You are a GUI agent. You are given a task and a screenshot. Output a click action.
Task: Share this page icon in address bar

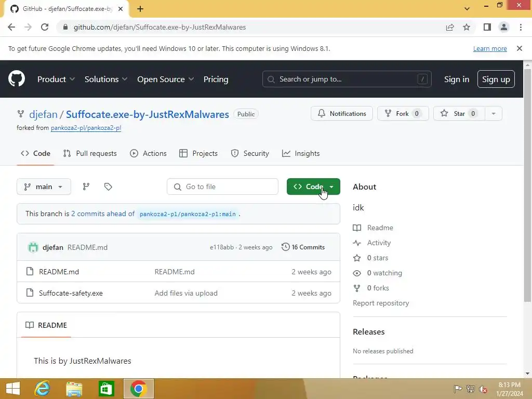pyautogui.click(x=450, y=27)
